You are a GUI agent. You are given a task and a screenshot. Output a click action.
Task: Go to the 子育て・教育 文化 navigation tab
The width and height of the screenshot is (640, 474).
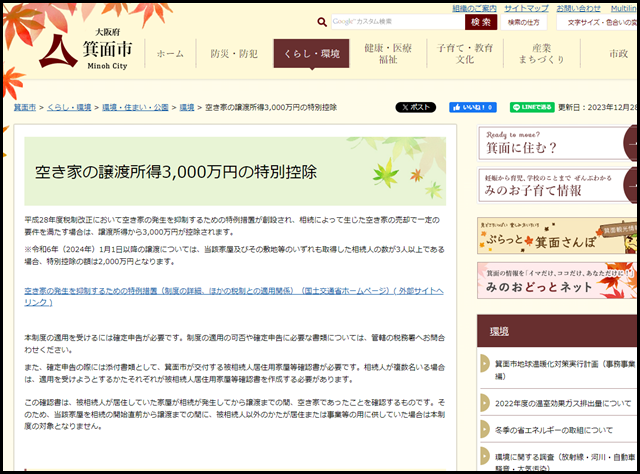point(465,53)
